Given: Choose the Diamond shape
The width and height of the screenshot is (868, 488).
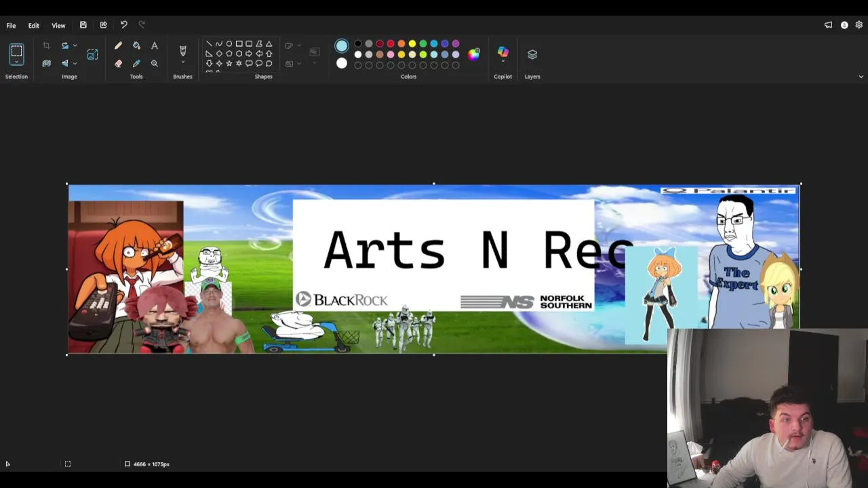Looking at the screenshot, I should [218, 54].
